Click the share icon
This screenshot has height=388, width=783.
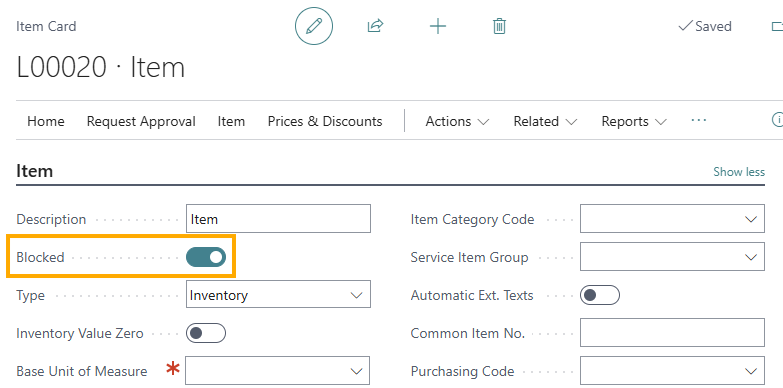pos(375,26)
